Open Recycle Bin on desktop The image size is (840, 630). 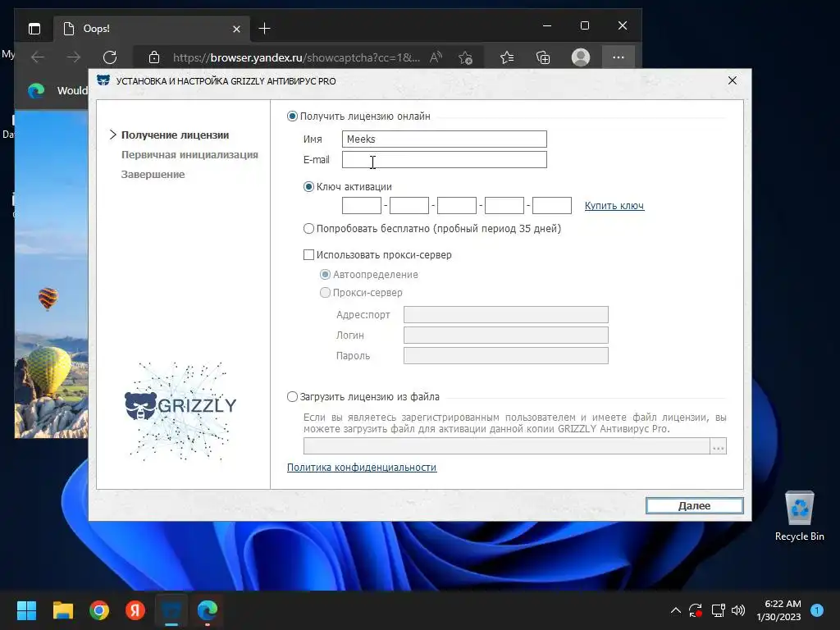click(x=799, y=517)
